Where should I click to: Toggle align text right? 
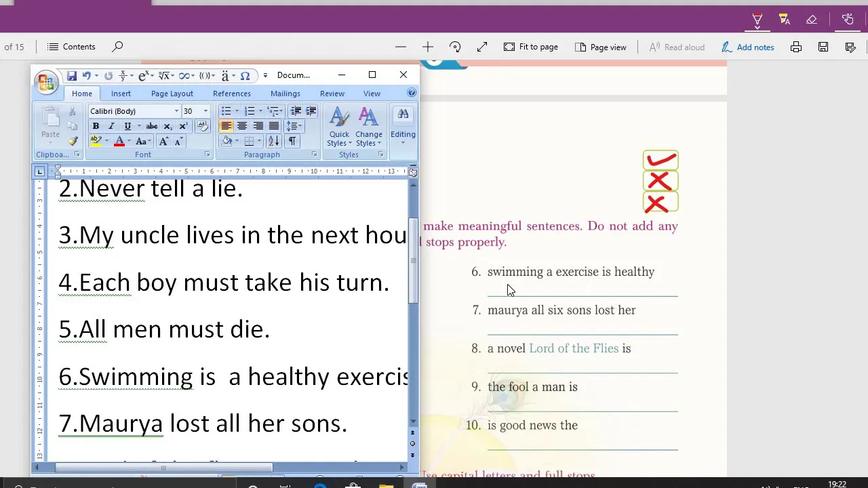pos(258,126)
